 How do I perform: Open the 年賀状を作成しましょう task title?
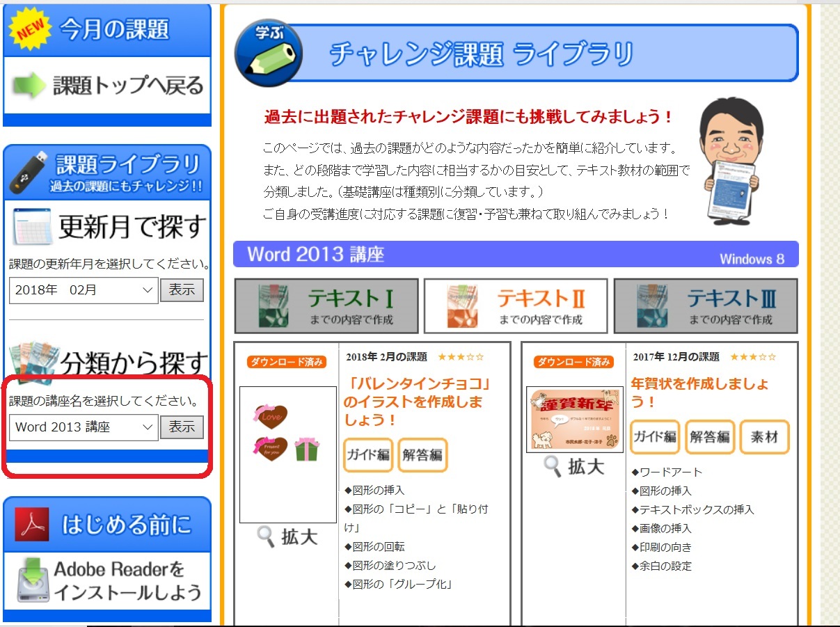[699, 392]
